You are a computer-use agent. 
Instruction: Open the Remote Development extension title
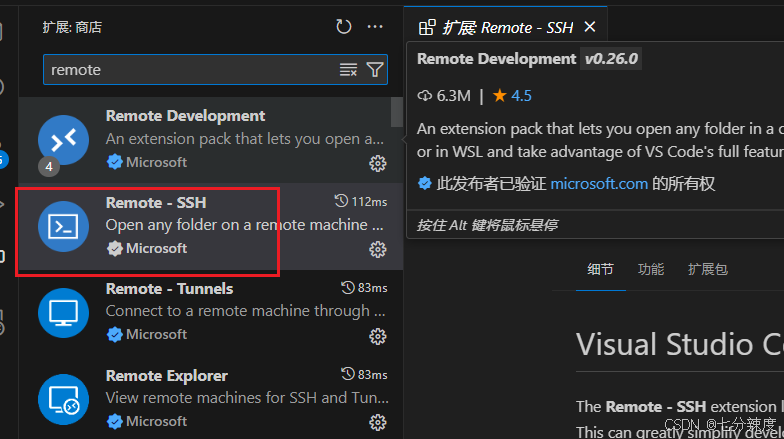pyautogui.click(x=185, y=116)
